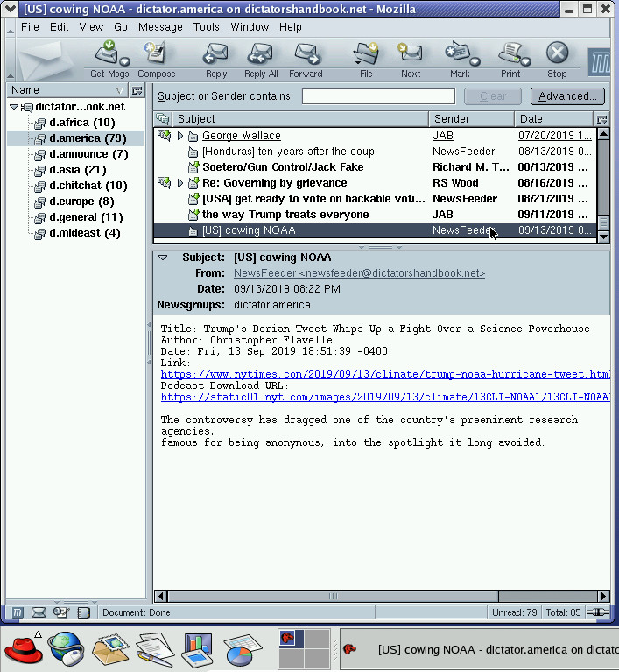
Task: Open message list column picker
Action: [x=601, y=118]
